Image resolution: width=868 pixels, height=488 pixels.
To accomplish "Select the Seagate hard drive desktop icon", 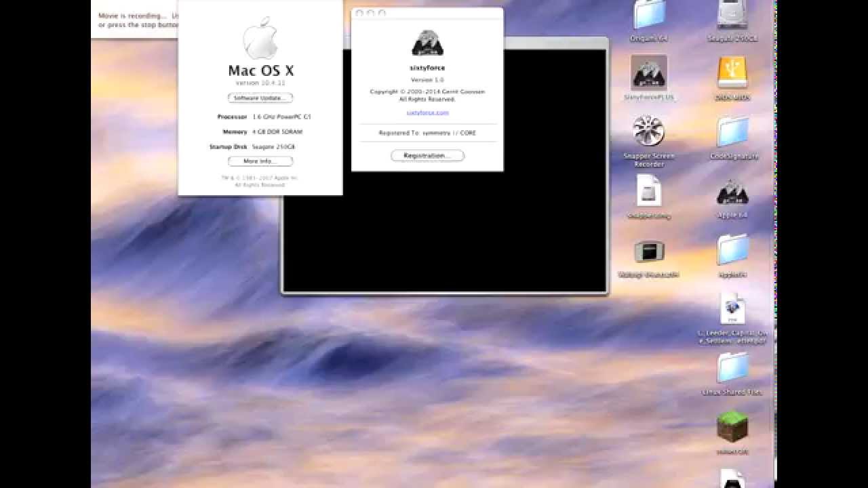I will 732,15.
